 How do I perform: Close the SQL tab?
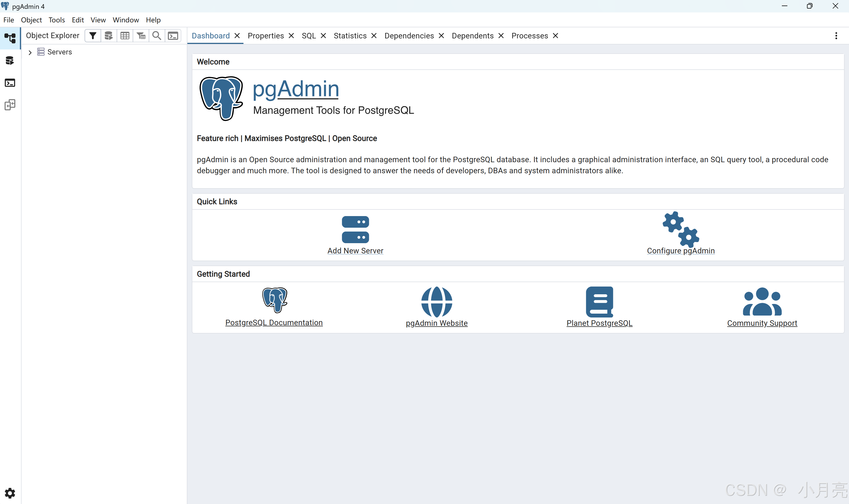pos(323,36)
